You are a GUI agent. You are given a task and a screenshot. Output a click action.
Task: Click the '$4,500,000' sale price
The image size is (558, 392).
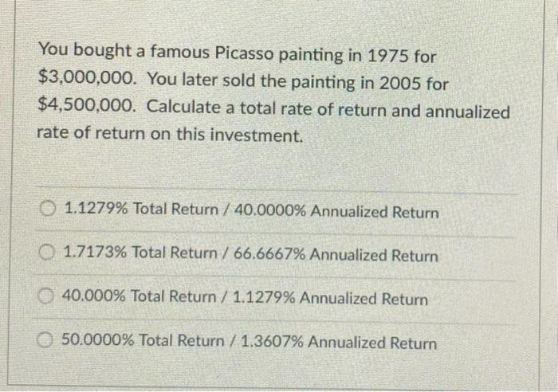(x=86, y=105)
